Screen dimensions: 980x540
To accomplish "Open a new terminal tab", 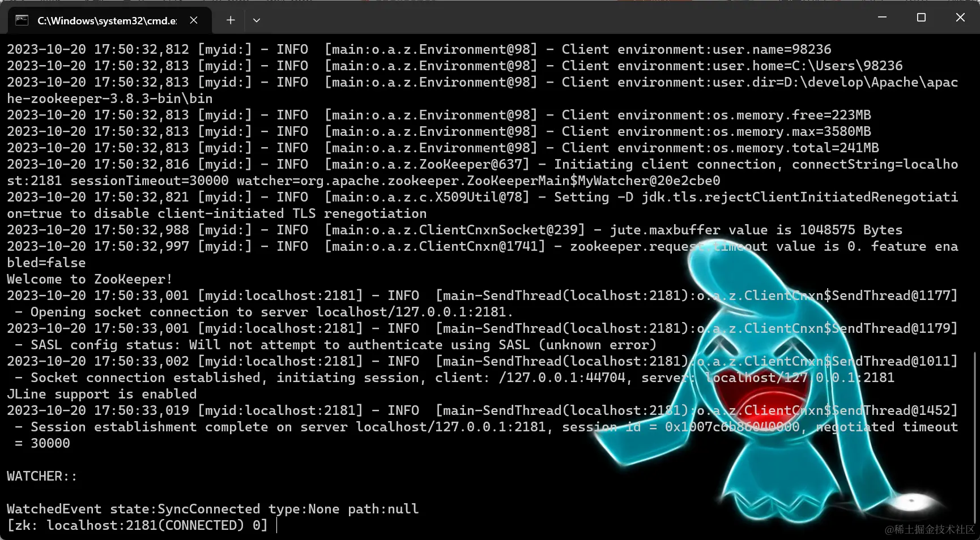I will point(231,20).
